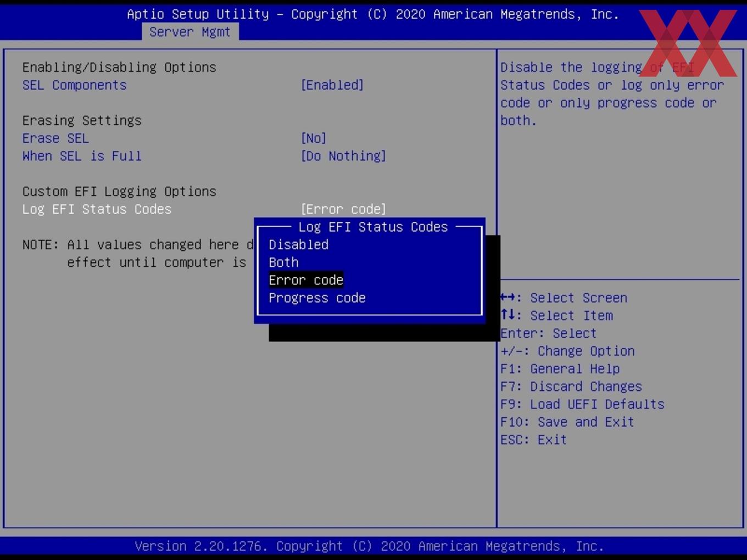The height and width of the screenshot is (560, 747).
Task: Click the Select Item key hint
Action: click(x=557, y=316)
